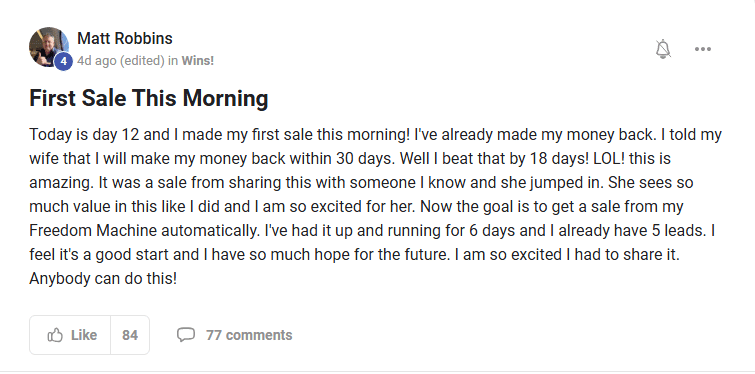Toggle the muted bell notification icon

[663, 49]
